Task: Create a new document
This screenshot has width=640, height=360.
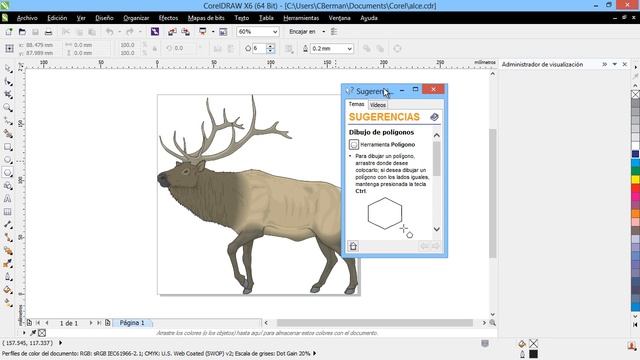Action: pos(9,32)
